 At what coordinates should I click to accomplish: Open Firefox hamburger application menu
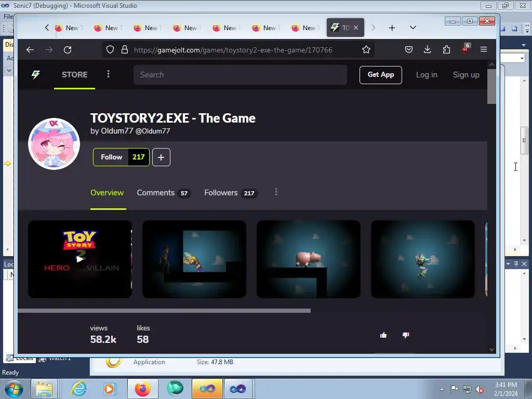tap(484, 49)
